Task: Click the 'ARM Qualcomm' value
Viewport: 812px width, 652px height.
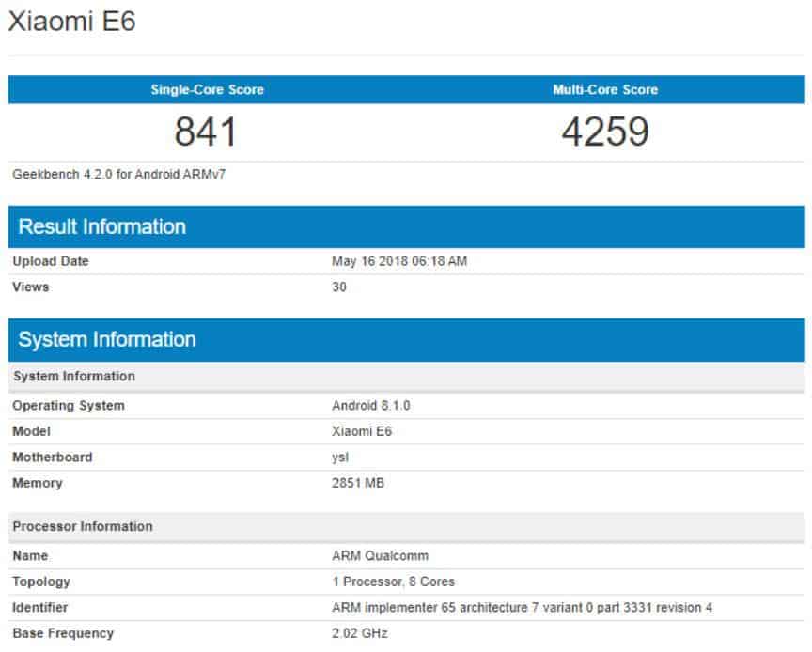Action: [380, 555]
